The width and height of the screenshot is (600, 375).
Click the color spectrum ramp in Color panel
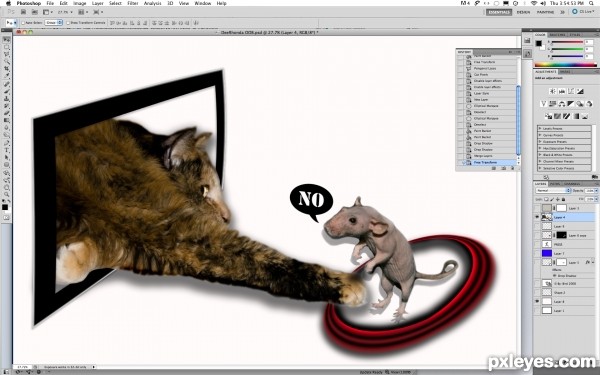tap(565, 65)
